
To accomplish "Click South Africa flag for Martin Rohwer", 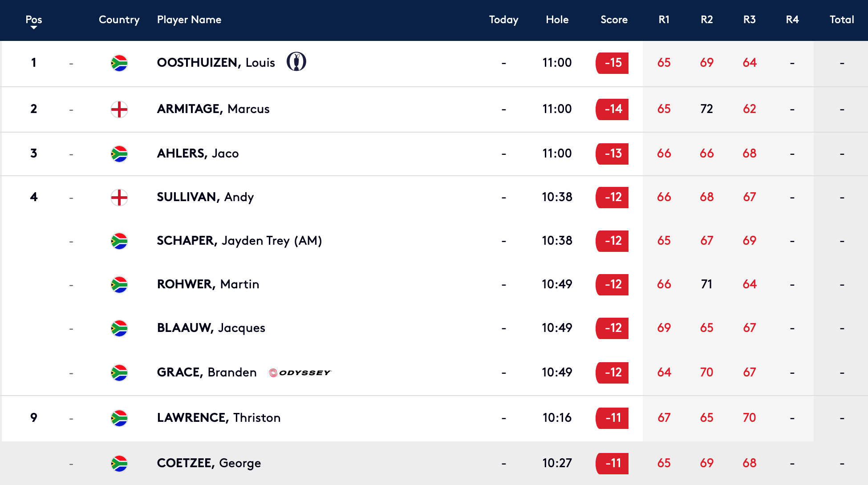I will (119, 285).
